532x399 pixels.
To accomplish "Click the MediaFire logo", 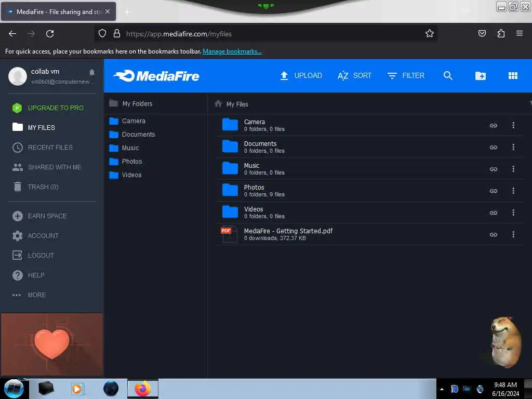I will click(156, 76).
